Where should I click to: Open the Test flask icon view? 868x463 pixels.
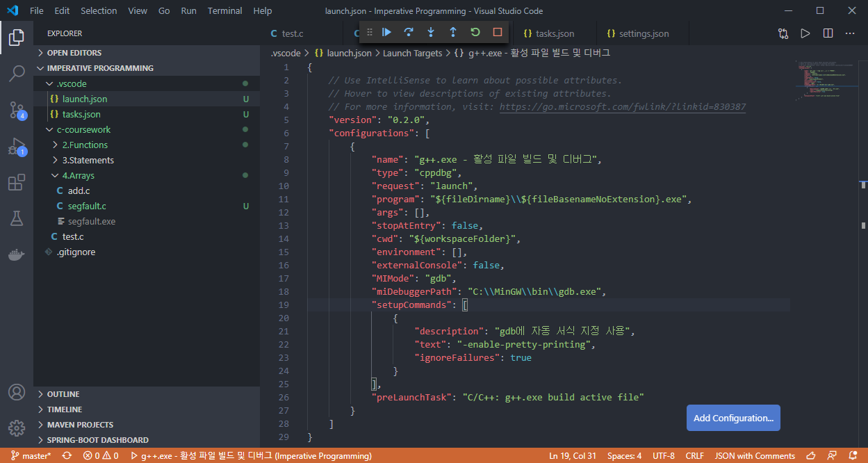17,219
